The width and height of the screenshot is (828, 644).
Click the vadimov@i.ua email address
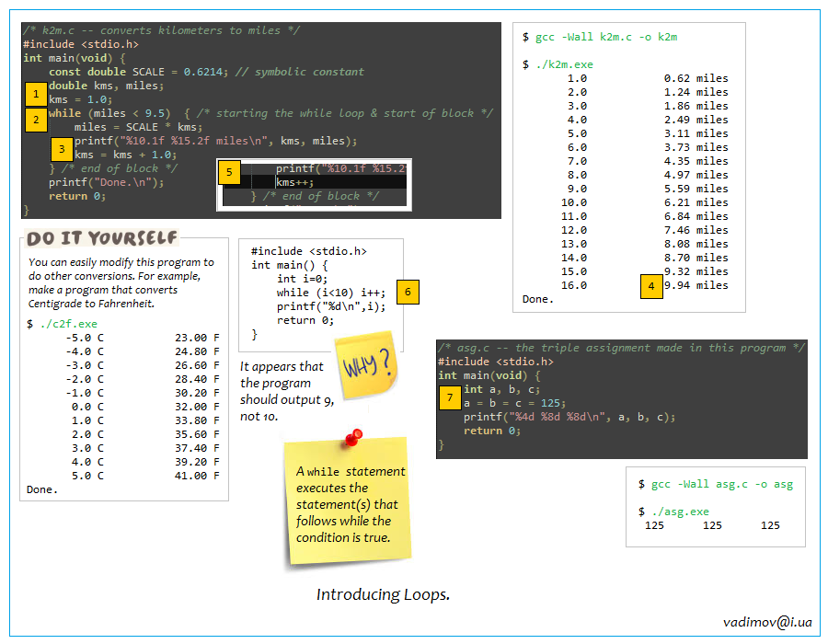(x=767, y=622)
